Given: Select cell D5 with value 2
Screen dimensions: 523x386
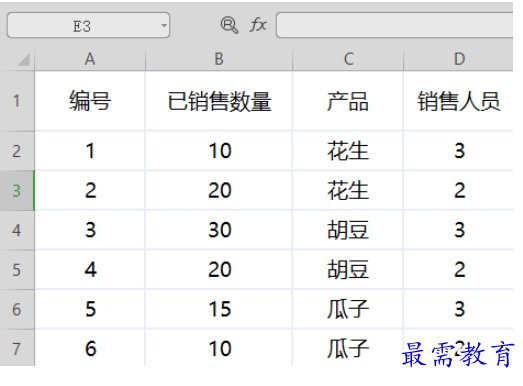Looking at the screenshot, I should (x=458, y=270).
